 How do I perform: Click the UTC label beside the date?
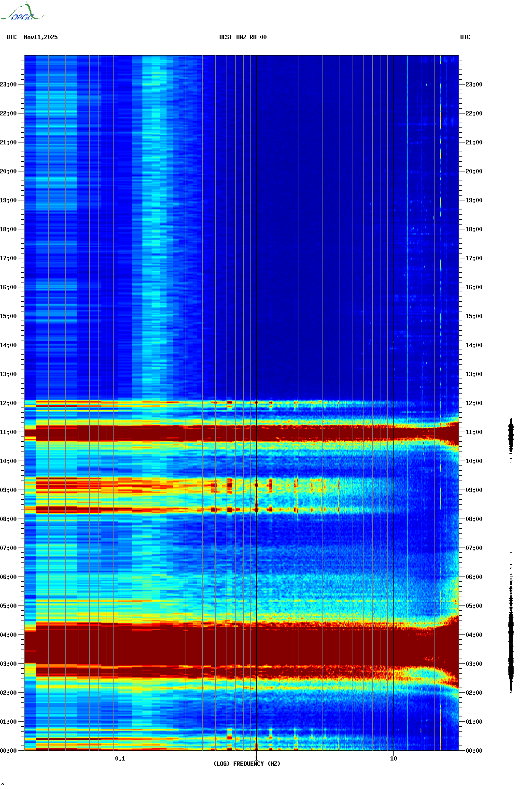[x=12, y=37]
